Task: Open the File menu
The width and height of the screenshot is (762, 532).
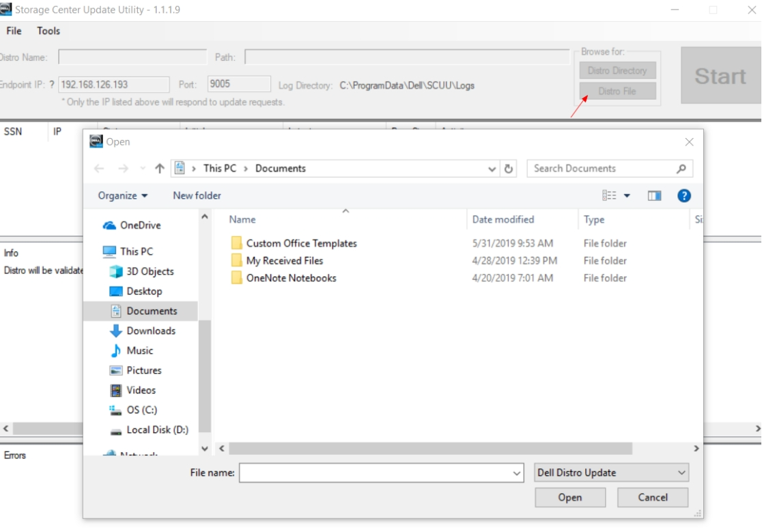Action: 14,31
